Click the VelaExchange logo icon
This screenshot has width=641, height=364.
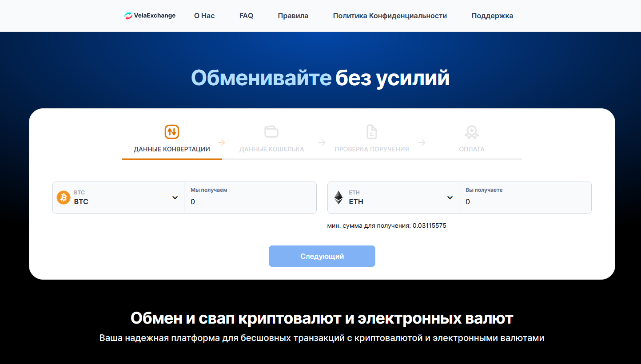tap(128, 16)
